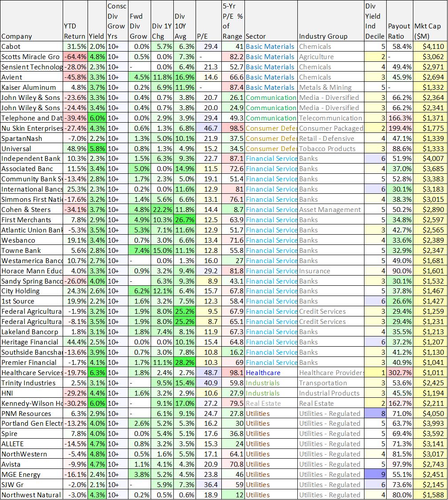448x500 pixels.
Task: Select the Cabot company cell
Action: coord(32,47)
